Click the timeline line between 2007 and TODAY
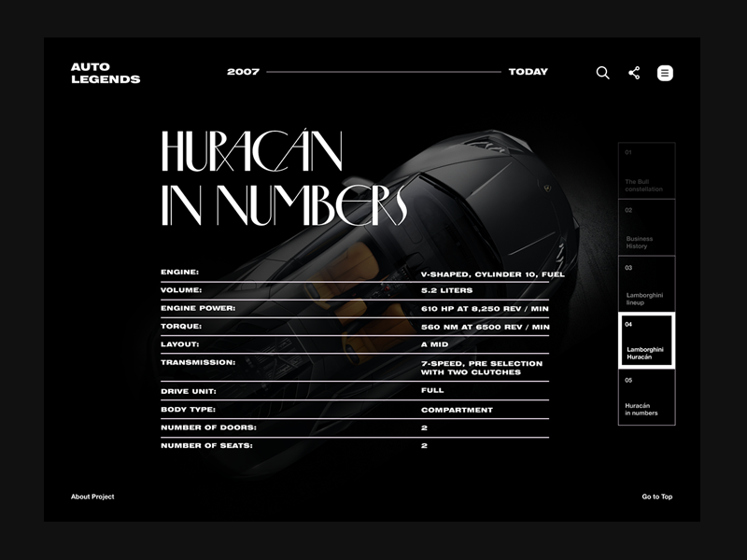747x560 pixels. click(x=384, y=72)
